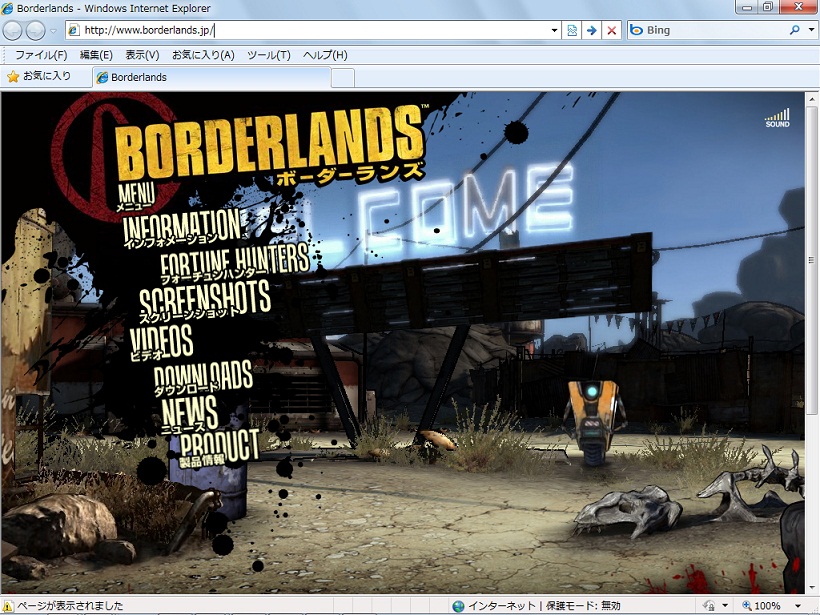Click the MENU heading
The height and width of the screenshot is (615, 820).
(136, 197)
